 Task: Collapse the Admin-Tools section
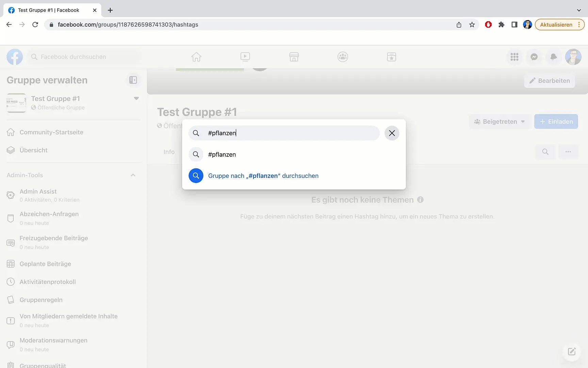tap(133, 175)
